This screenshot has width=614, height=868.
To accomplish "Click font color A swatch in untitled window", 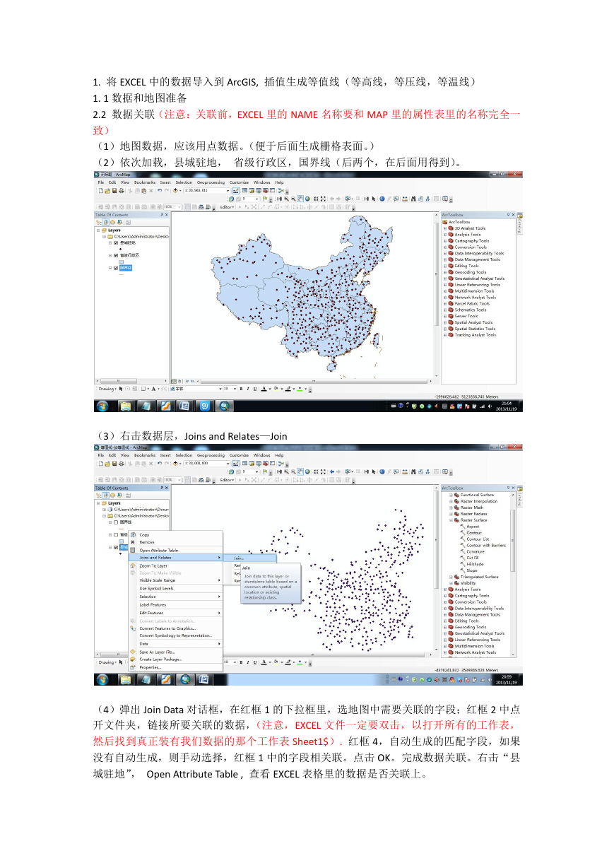I will click(x=264, y=388).
